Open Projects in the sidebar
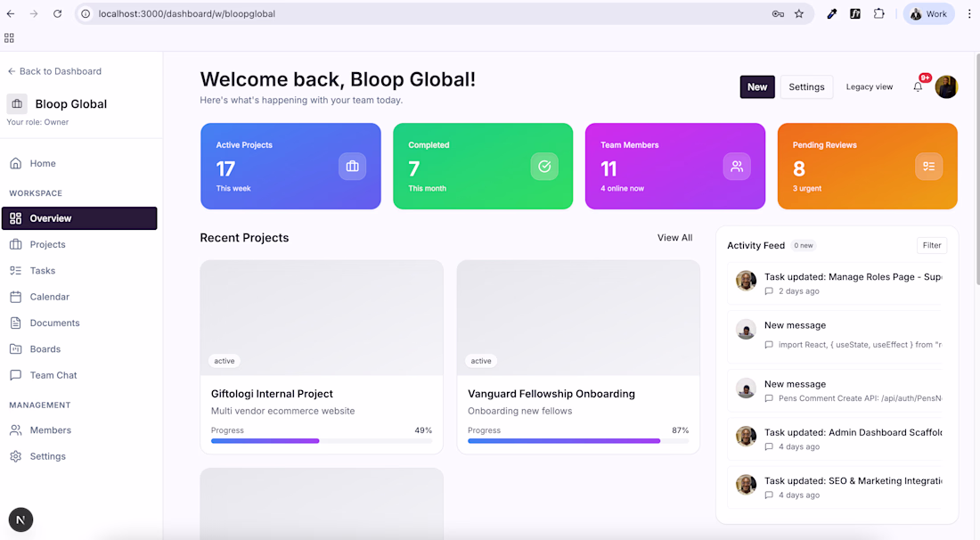This screenshot has height=540, width=980. (79, 244)
